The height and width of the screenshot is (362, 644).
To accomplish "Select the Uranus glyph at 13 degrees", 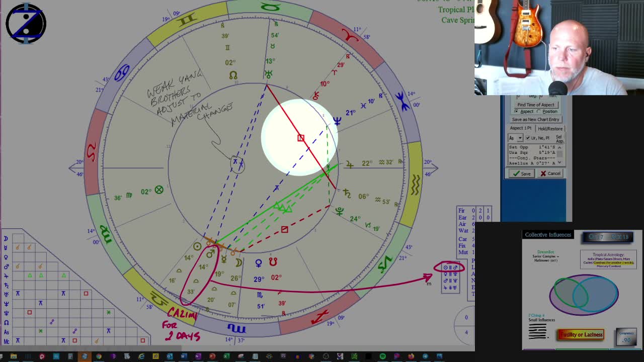I will pos(269,74).
